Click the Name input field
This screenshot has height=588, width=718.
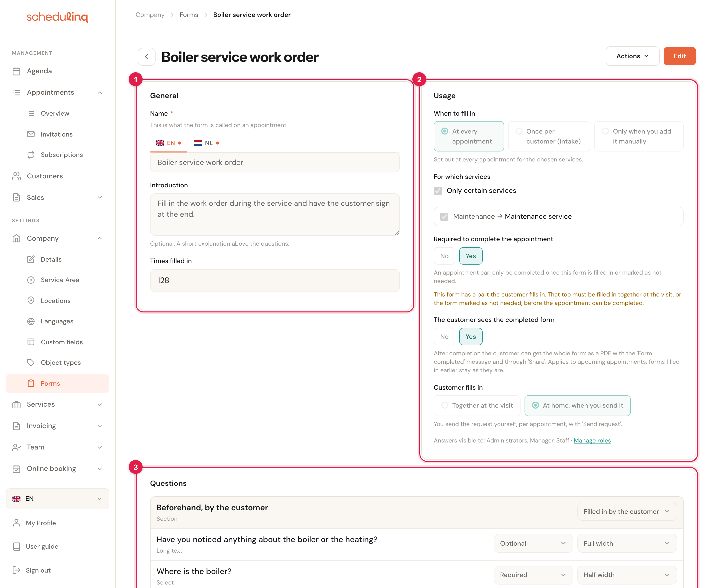(275, 163)
